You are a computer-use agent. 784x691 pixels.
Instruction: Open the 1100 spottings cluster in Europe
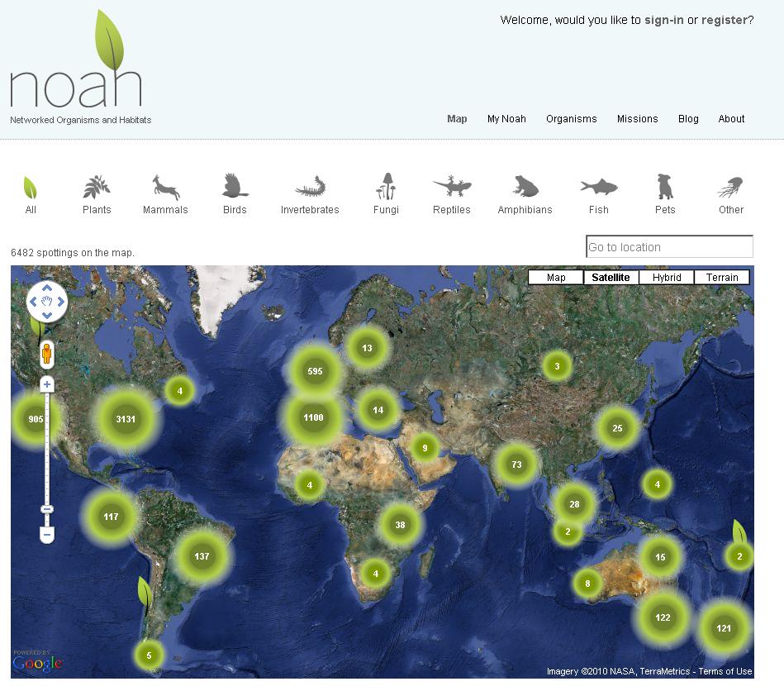(312, 417)
